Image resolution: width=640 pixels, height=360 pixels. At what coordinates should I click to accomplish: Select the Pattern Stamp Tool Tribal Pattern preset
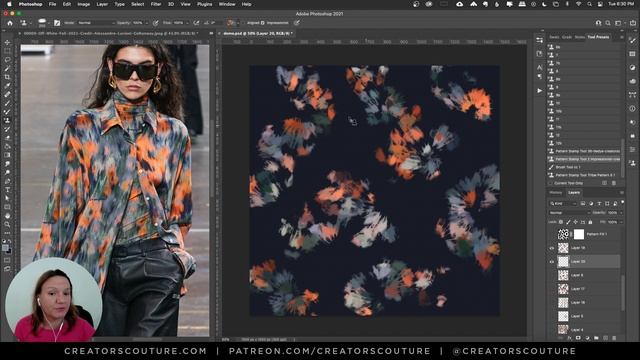(584, 175)
